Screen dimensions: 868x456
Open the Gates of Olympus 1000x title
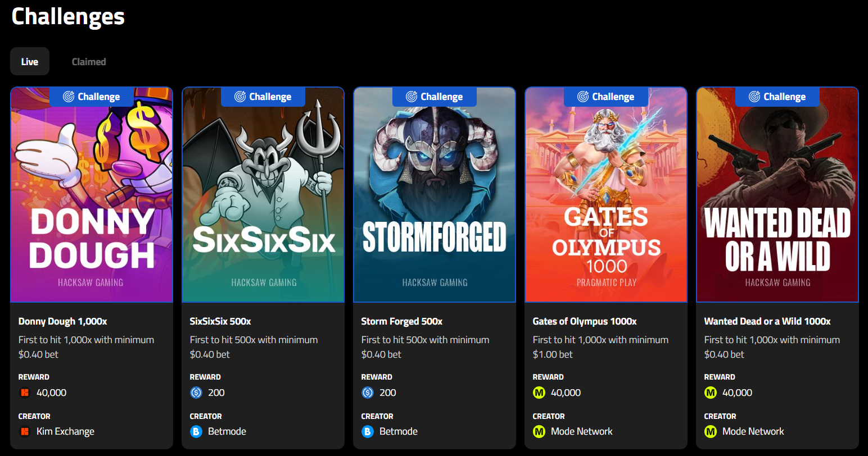(585, 321)
